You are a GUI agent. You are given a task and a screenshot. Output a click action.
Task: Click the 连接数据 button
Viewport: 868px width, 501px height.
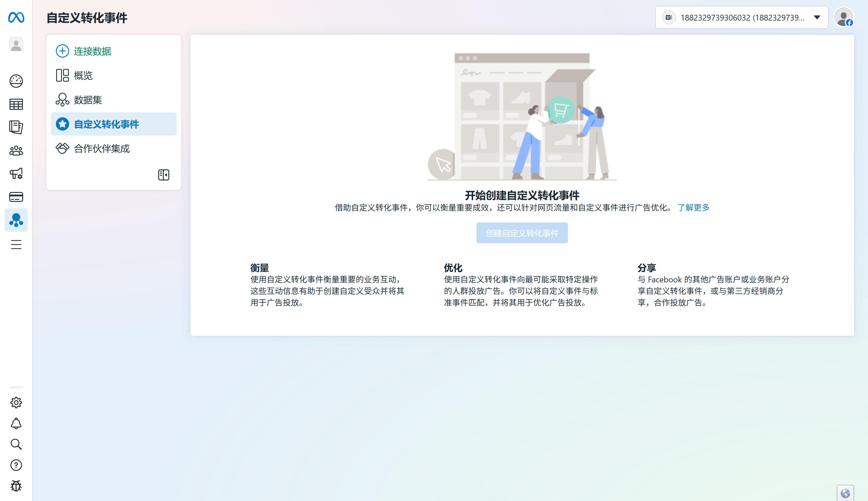point(92,51)
